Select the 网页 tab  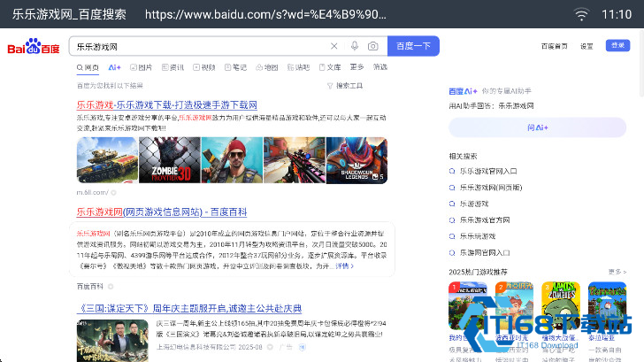click(88, 67)
